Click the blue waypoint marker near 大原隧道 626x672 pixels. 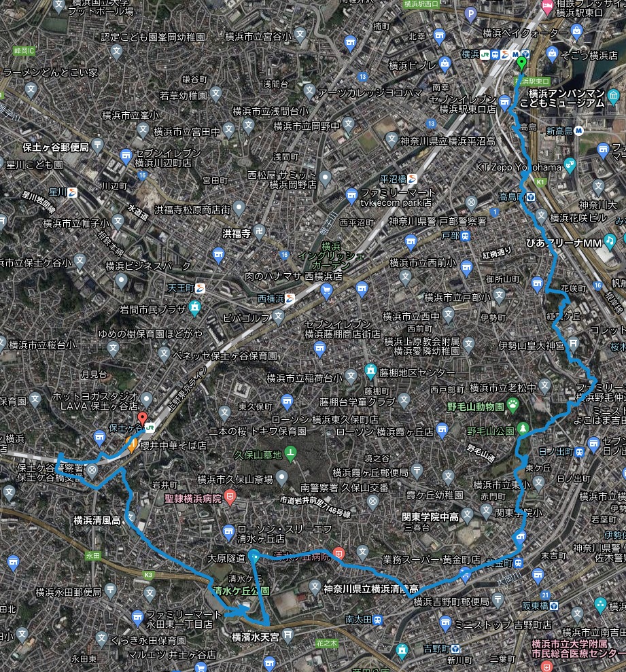[254, 556]
